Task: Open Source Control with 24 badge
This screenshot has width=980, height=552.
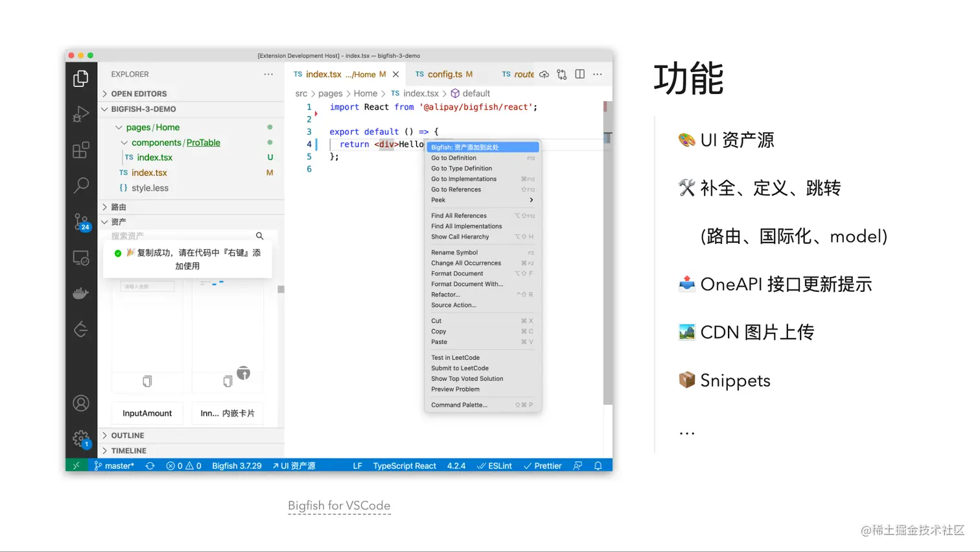Action: [81, 222]
